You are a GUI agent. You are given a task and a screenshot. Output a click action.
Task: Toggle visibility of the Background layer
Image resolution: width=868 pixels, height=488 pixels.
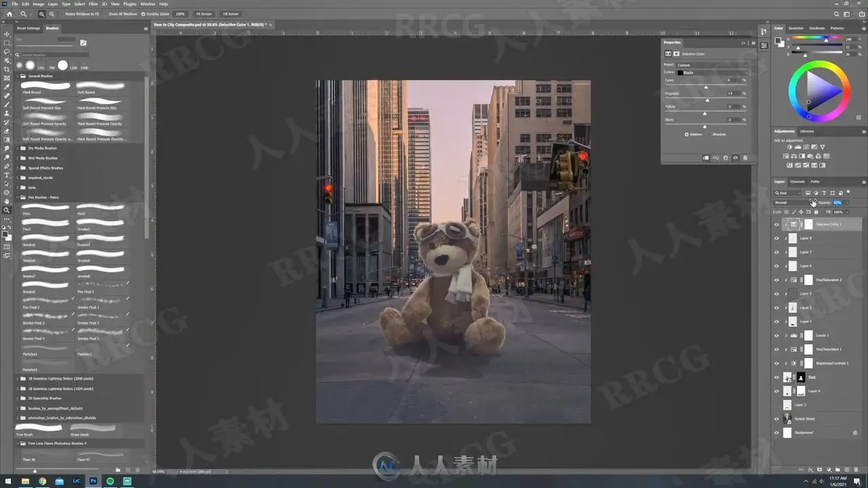click(776, 432)
